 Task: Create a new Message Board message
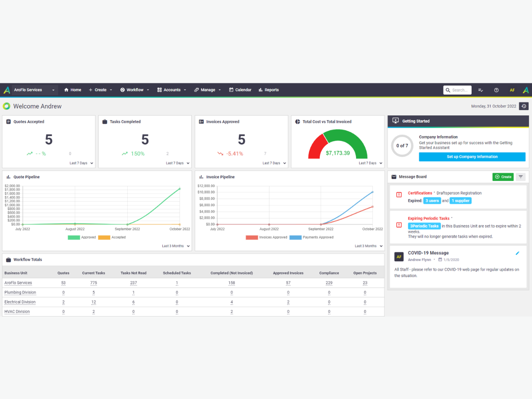pos(503,177)
